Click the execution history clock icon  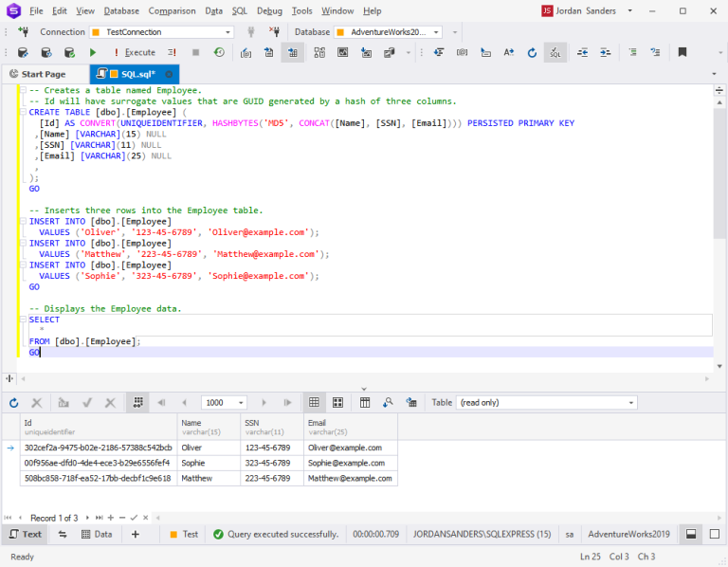(x=220, y=52)
